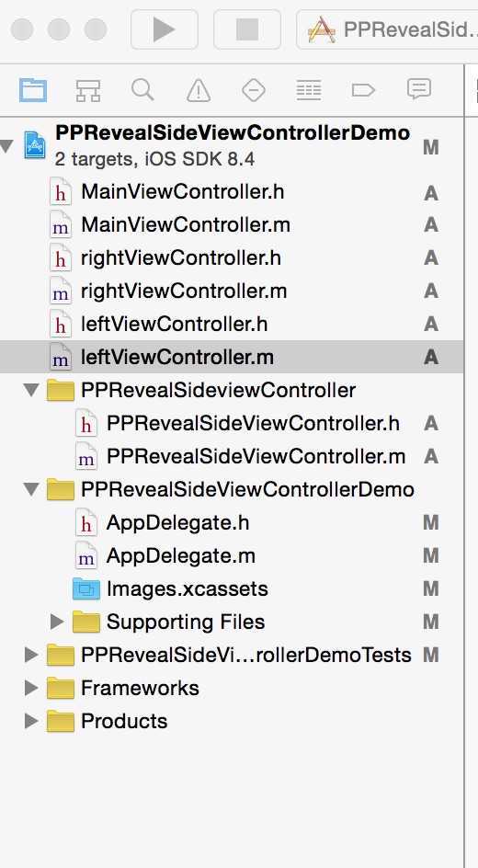The width and height of the screenshot is (478, 868).
Task: Open the PPRevealSid… scheme selector
Action: (x=388, y=29)
